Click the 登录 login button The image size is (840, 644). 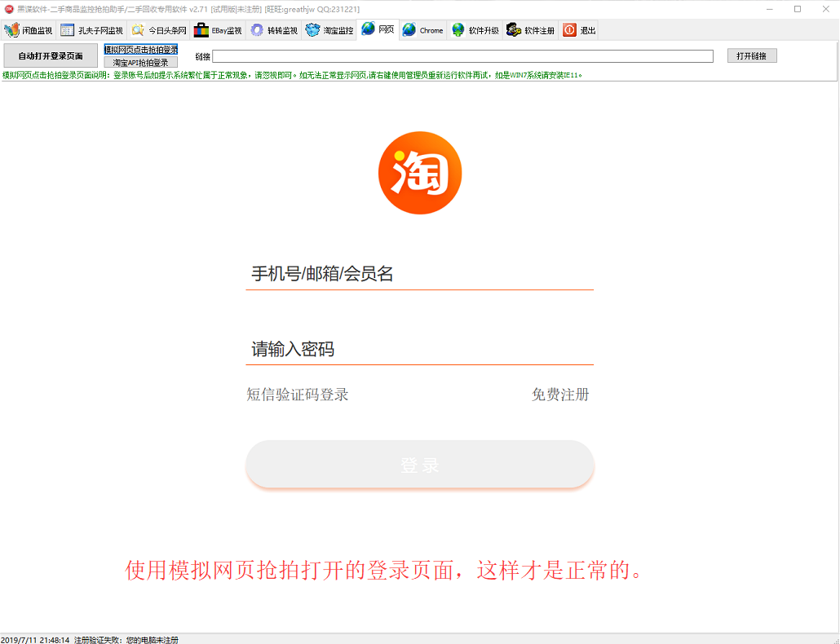(420, 464)
